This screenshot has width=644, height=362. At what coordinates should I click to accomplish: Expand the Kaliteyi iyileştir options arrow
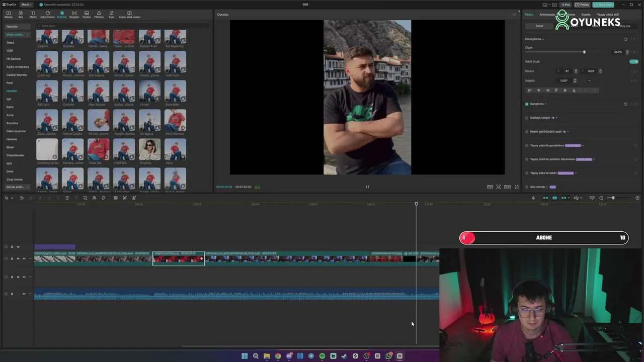(x=556, y=118)
